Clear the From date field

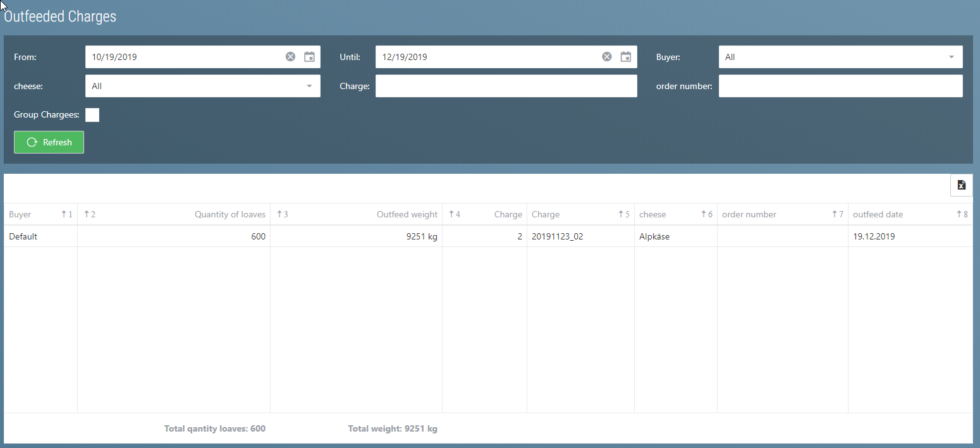[290, 57]
